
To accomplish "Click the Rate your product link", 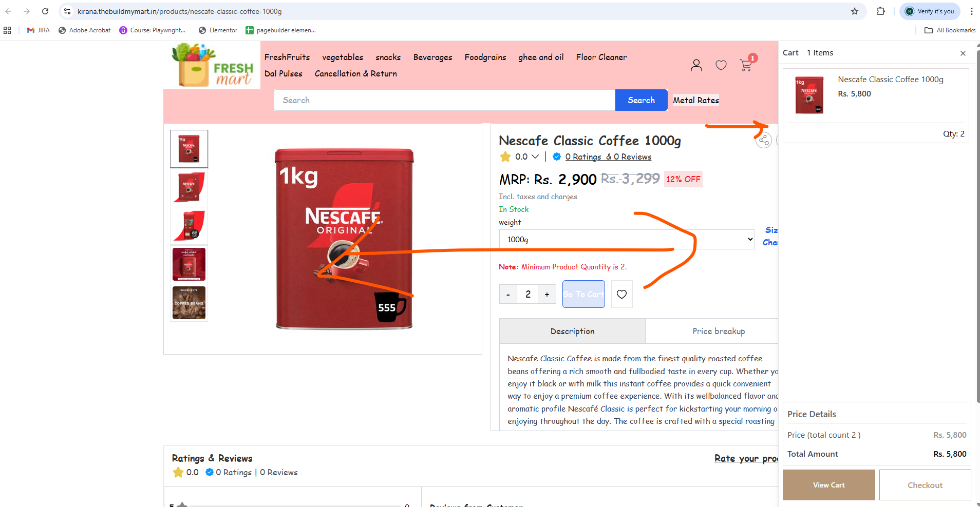I will click(x=746, y=458).
